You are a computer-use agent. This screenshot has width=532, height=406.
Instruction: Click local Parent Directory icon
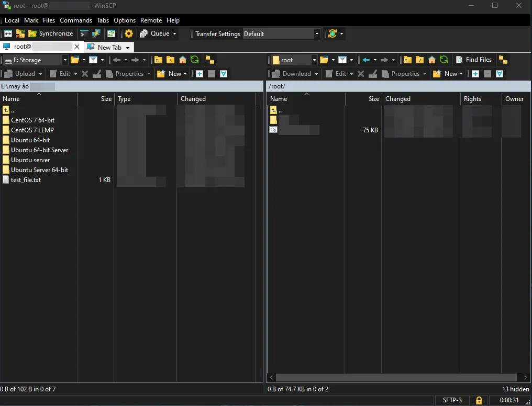point(158,60)
